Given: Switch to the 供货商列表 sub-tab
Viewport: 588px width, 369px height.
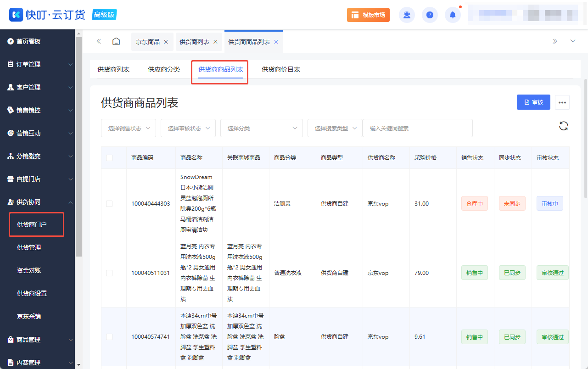Looking at the screenshot, I should point(113,69).
